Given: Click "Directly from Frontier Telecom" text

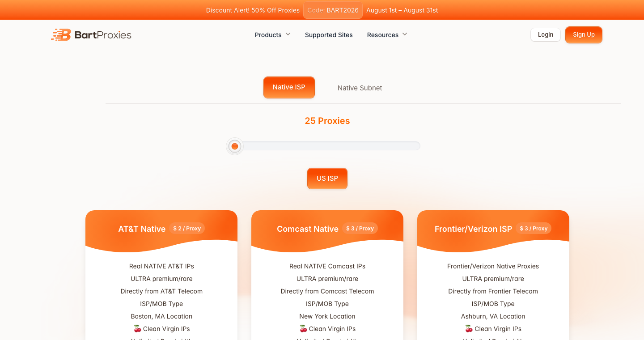Looking at the screenshot, I should tap(493, 291).
